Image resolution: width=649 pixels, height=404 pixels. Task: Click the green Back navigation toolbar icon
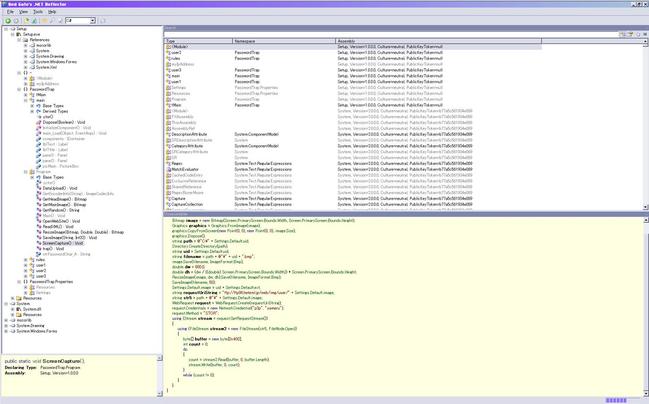pos(8,21)
